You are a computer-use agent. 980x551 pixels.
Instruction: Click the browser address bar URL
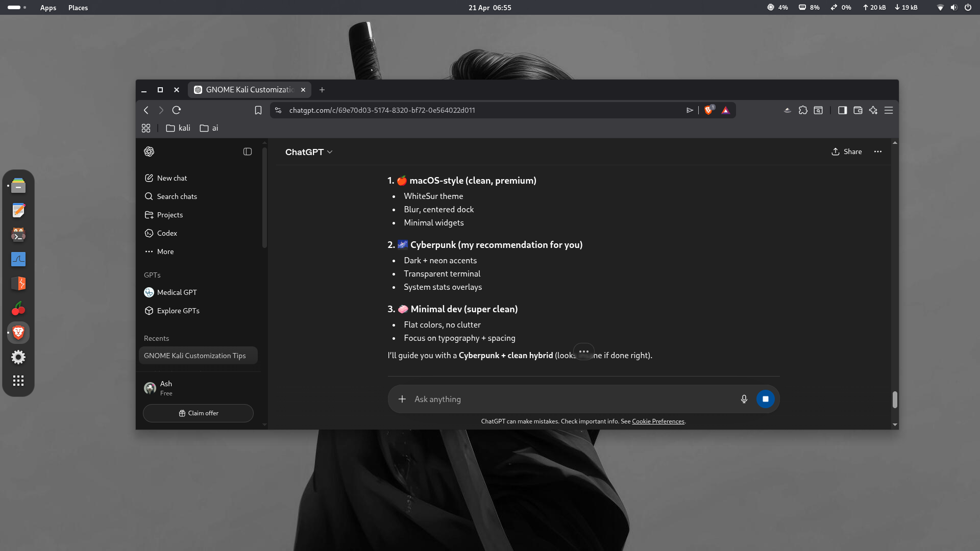382,110
